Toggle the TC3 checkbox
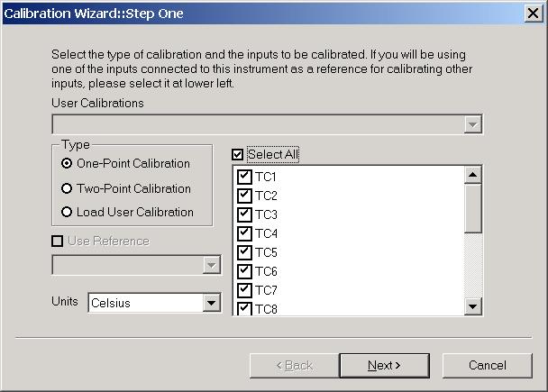 (x=244, y=214)
